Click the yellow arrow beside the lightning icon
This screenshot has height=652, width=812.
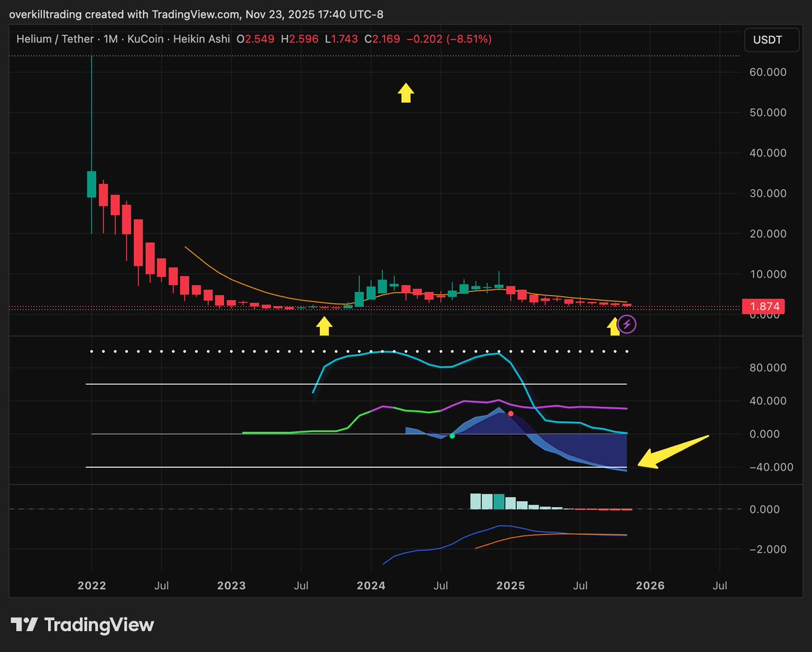[x=613, y=325]
